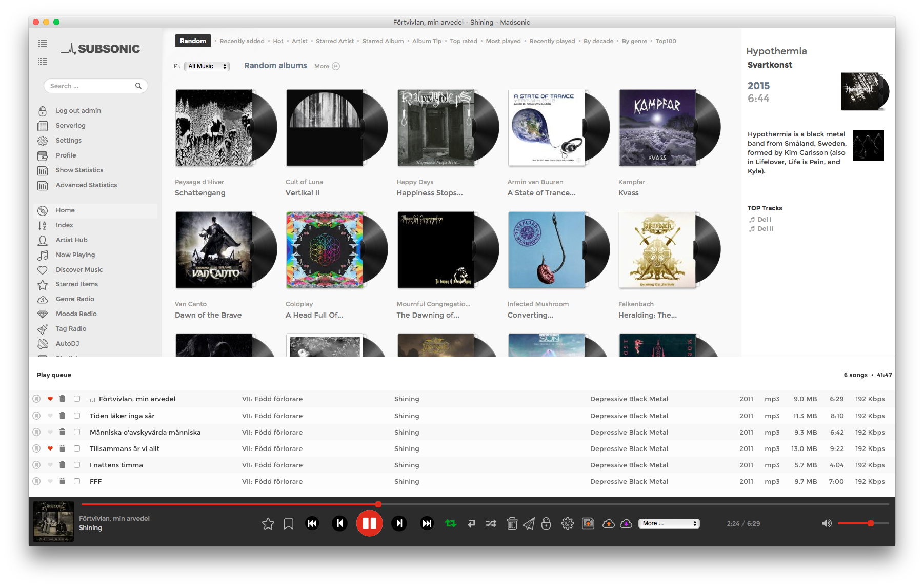Open the Top100 tab
Image resolution: width=924 pixels, height=587 pixels.
coord(666,41)
